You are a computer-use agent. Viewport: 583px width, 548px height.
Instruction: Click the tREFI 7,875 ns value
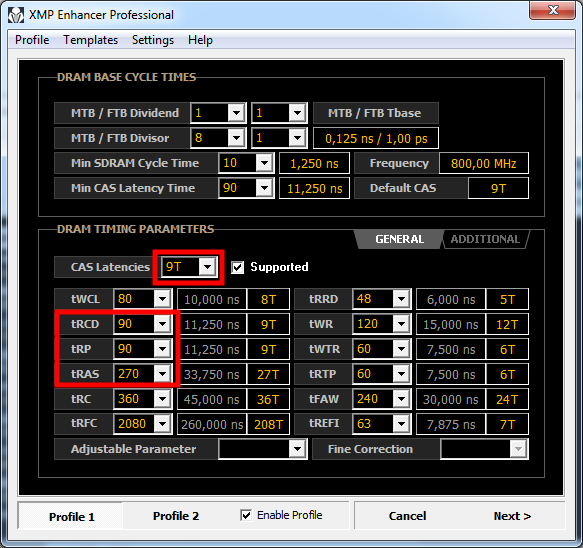451,425
